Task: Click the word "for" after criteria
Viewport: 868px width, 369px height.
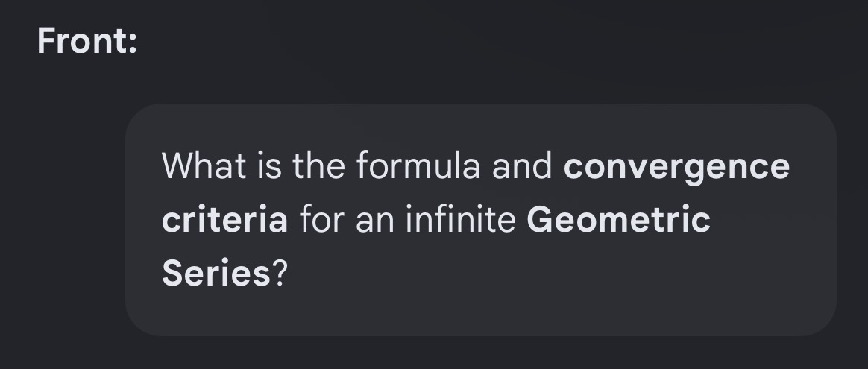Action: 321,220
